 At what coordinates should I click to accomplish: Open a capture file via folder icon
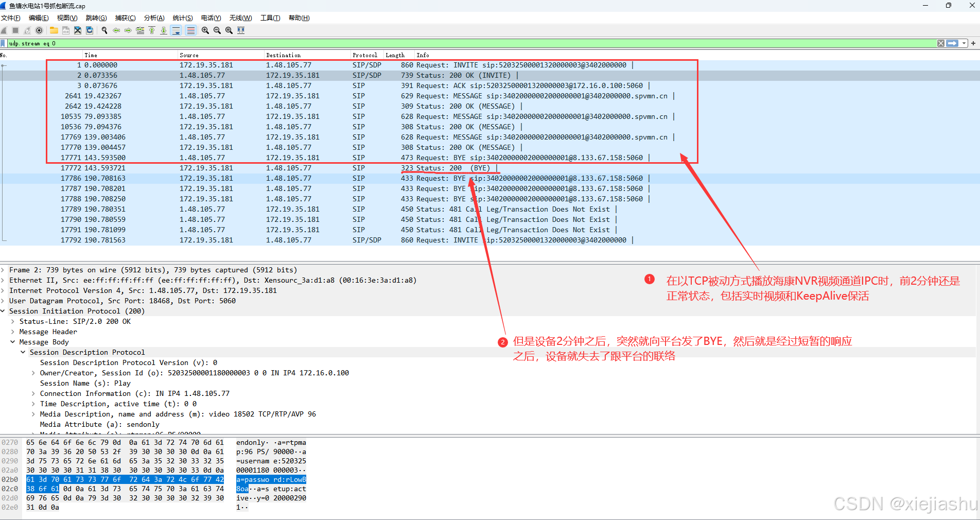coord(54,30)
